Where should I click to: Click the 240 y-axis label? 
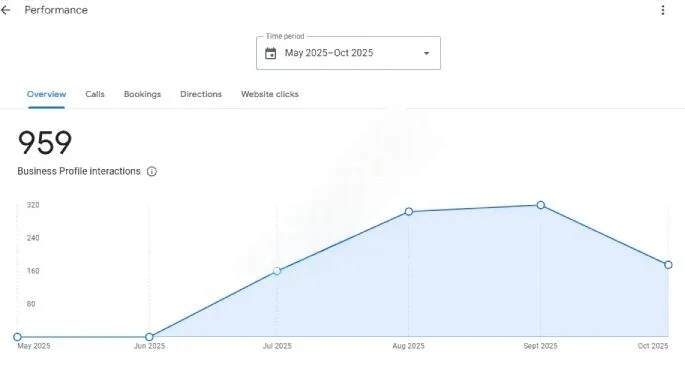33,238
